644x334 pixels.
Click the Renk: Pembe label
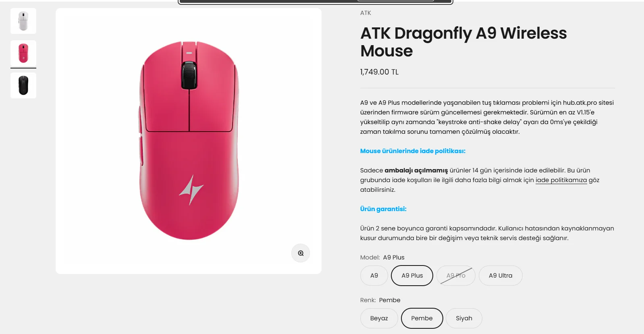[x=380, y=300]
